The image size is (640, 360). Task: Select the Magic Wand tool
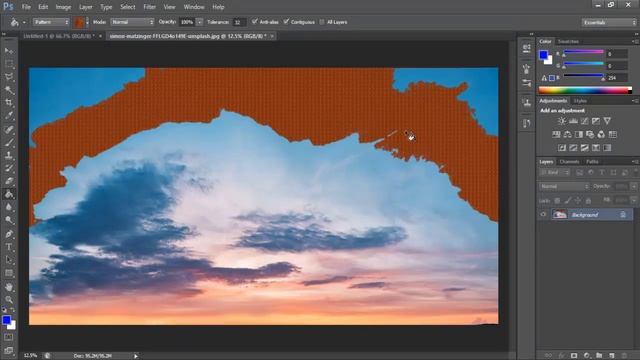[x=9, y=90]
